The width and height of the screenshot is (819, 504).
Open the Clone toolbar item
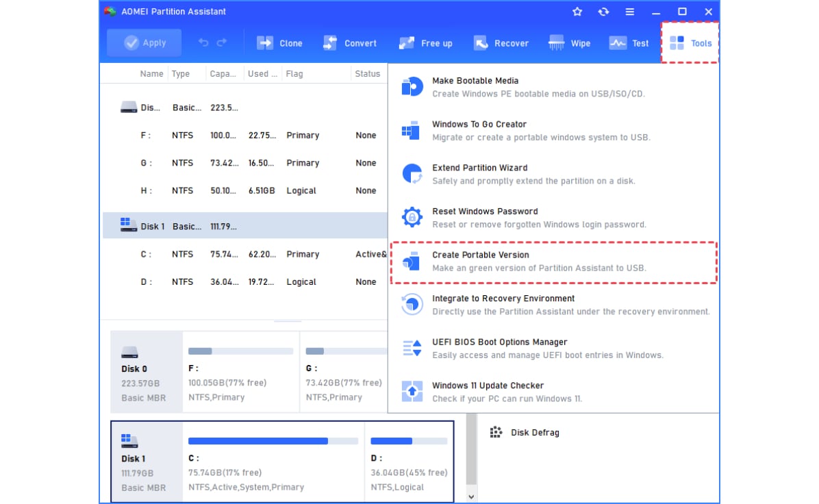pyautogui.click(x=279, y=43)
